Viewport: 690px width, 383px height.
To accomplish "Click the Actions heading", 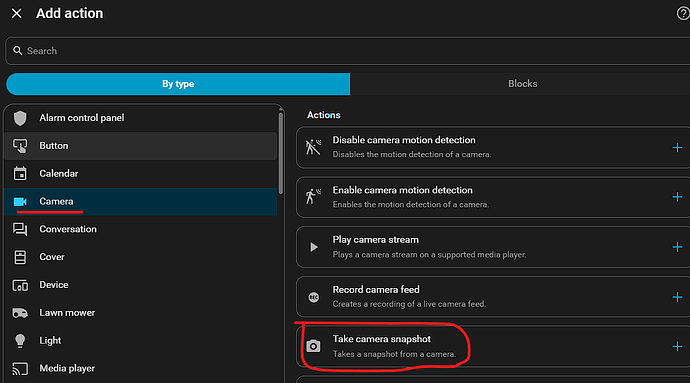I will [x=323, y=115].
